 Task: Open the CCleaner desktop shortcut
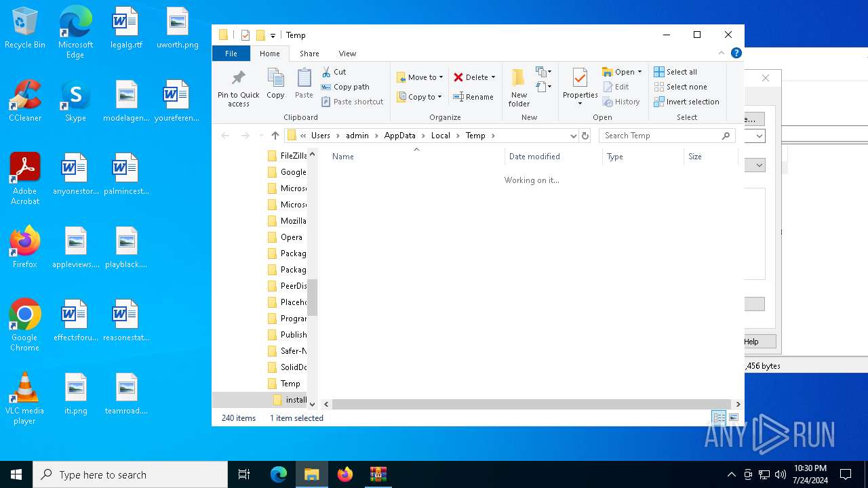pos(25,102)
